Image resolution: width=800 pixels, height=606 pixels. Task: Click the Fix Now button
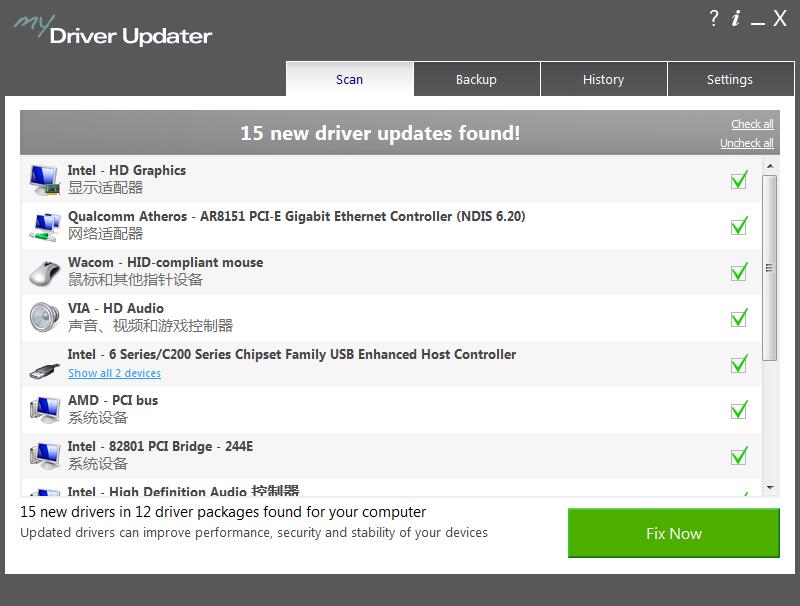pos(673,533)
